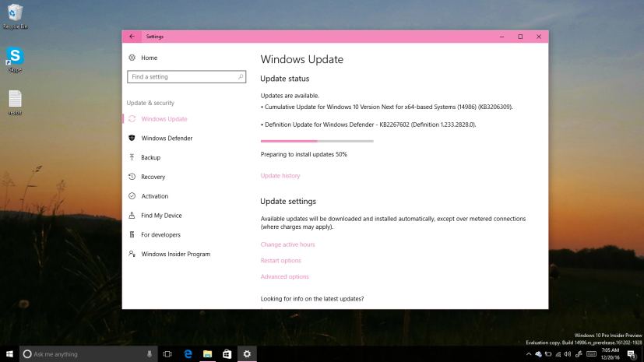Open the Action Center notification icon
644x362 pixels.
(x=632, y=353)
